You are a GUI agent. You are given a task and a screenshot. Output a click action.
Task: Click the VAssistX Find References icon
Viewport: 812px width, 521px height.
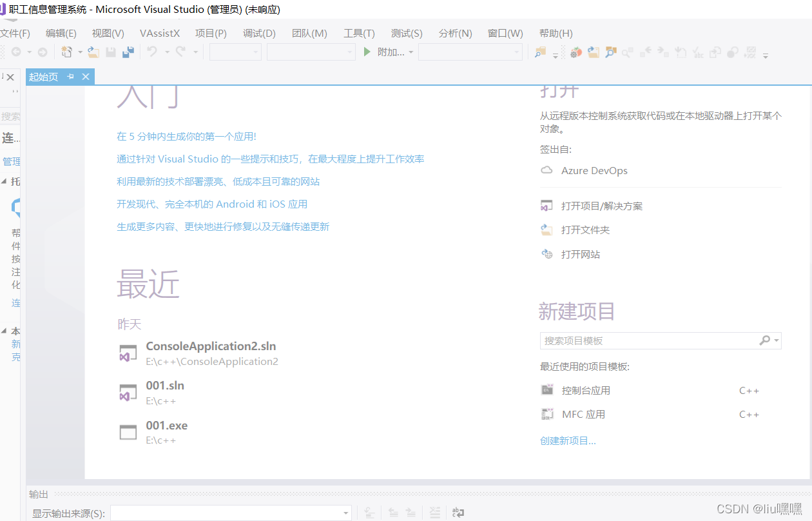pos(628,52)
